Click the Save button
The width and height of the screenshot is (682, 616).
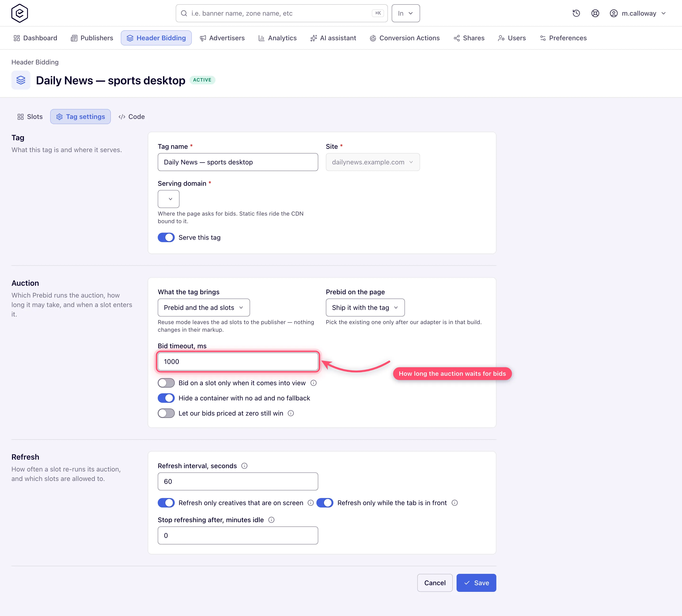pos(476,583)
